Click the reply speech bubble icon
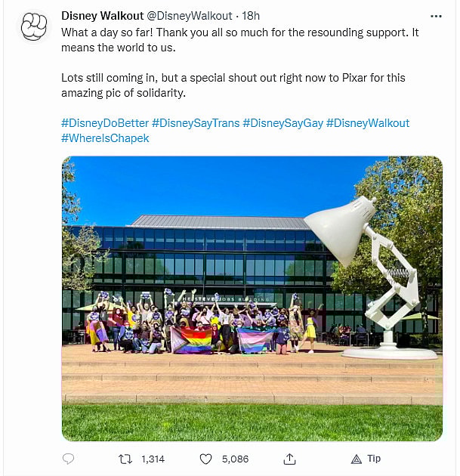This screenshot has height=476, width=460. (69, 459)
